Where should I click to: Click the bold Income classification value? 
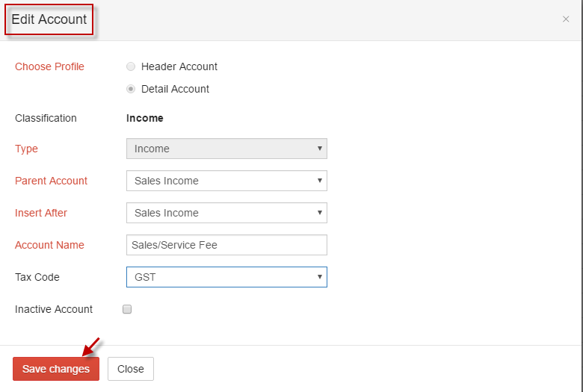pyautogui.click(x=145, y=118)
